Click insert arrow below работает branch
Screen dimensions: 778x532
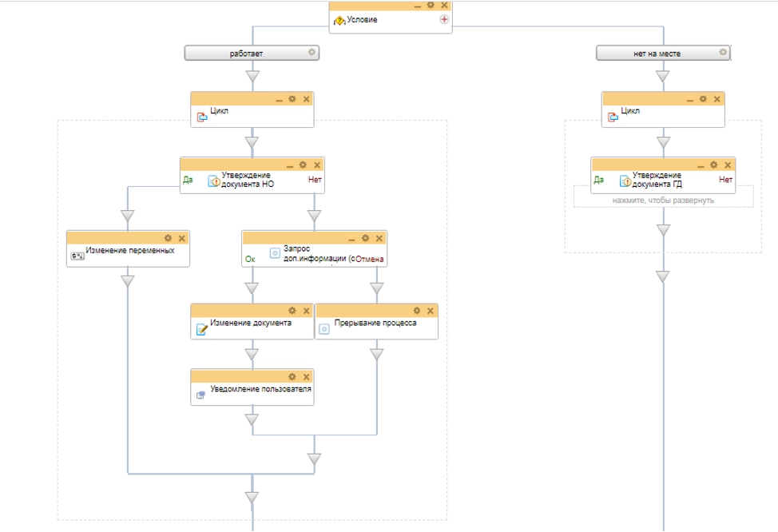[x=252, y=77]
